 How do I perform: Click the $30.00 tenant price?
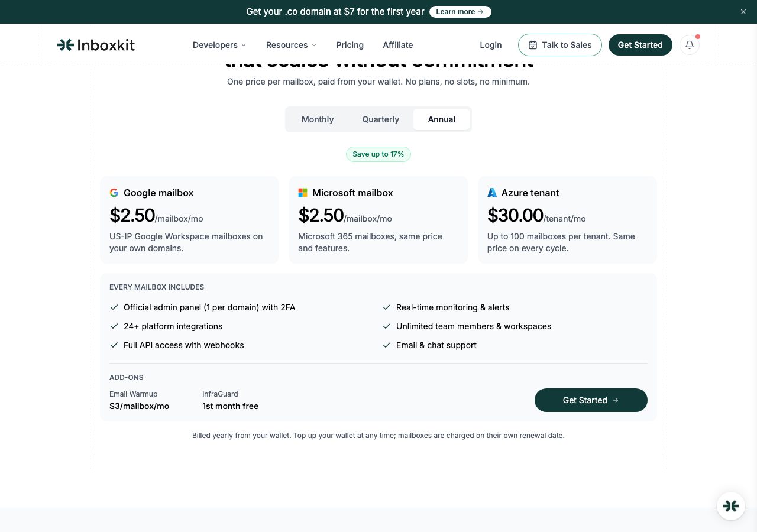[515, 215]
